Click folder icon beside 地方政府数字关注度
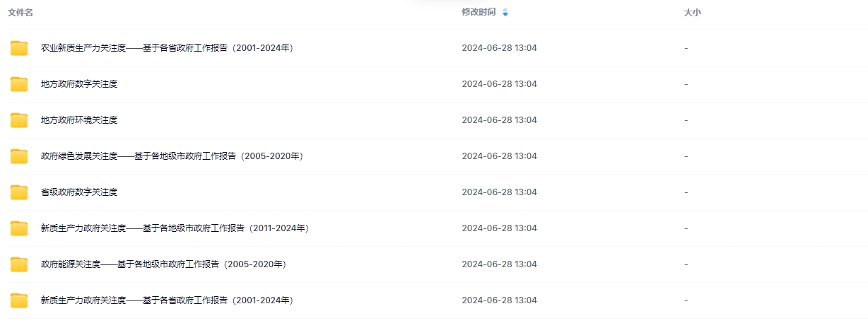This screenshot has height=328, width=868. point(19,84)
